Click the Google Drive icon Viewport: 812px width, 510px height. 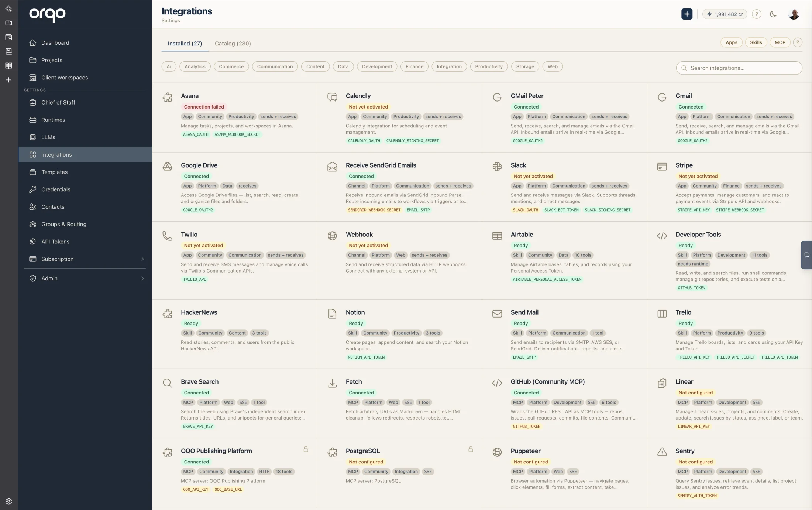[167, 167]
